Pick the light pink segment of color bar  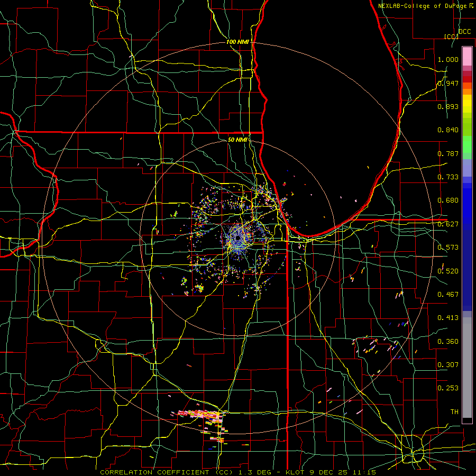pyautogui.click(x=467, y=56)
